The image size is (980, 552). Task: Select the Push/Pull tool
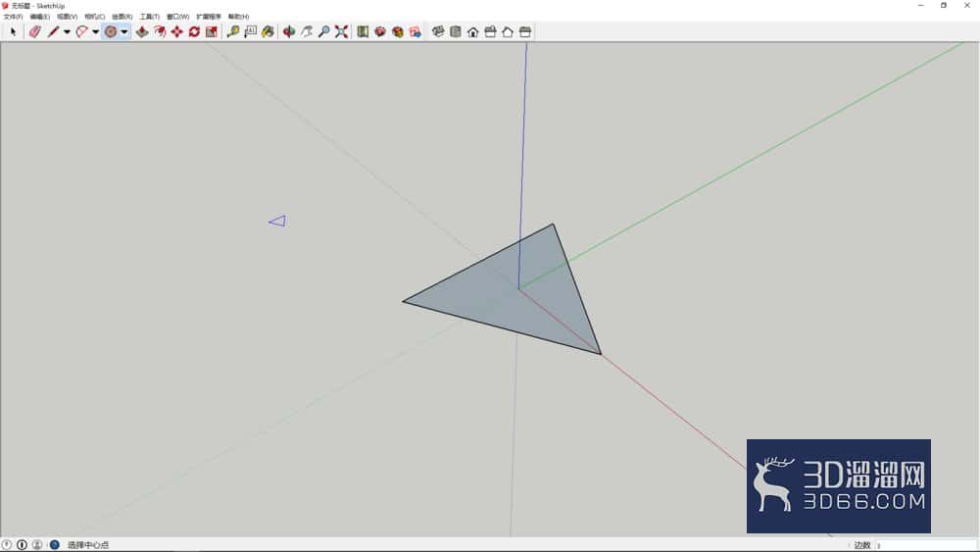[142, 32]
